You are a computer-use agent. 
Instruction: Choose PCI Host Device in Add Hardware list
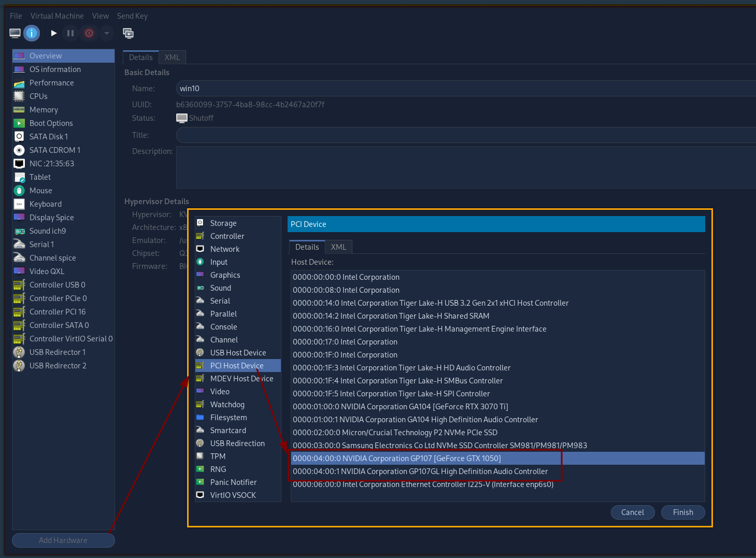click(238, 366)
